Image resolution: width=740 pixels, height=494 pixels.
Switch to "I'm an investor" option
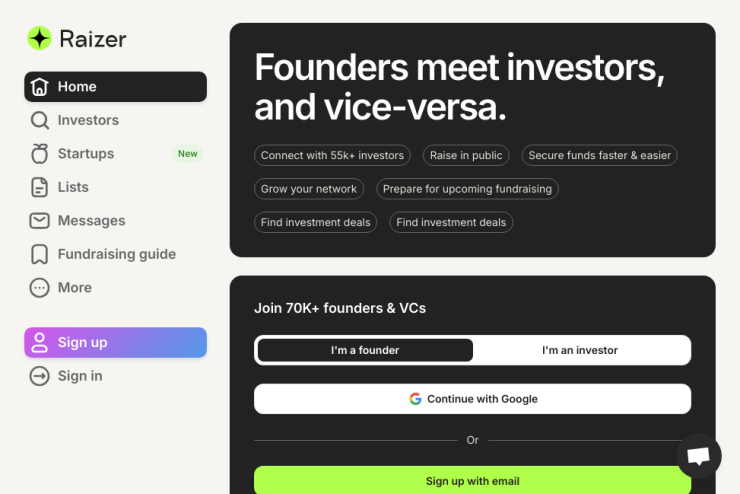[580, 350]
